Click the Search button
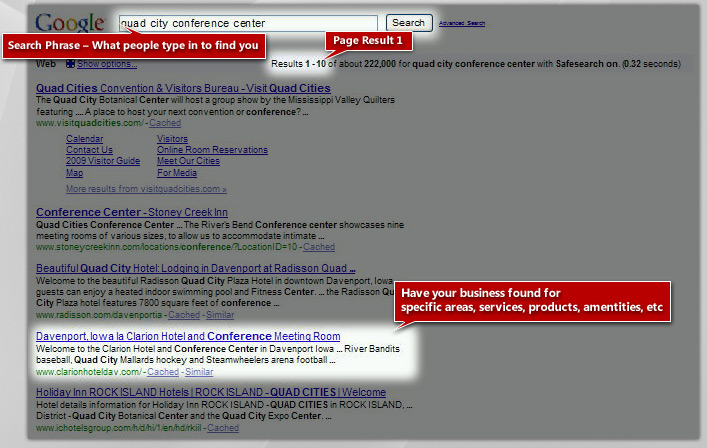The height and width of the screenshot is (448, 707). tap(409, 23)
